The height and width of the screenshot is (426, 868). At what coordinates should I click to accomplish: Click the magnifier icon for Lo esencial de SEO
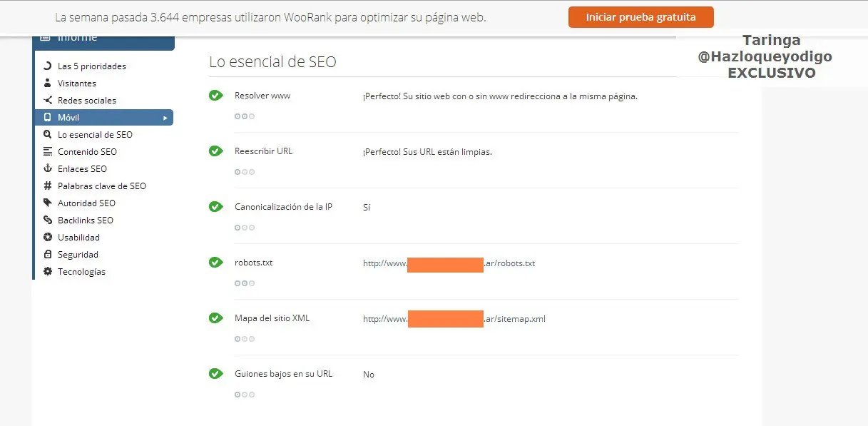point(48,135)
